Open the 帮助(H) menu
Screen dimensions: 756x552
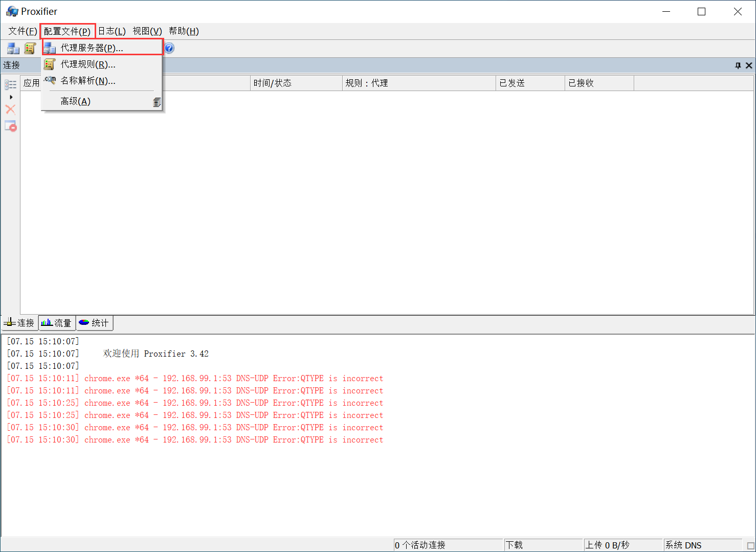[184, 31]
